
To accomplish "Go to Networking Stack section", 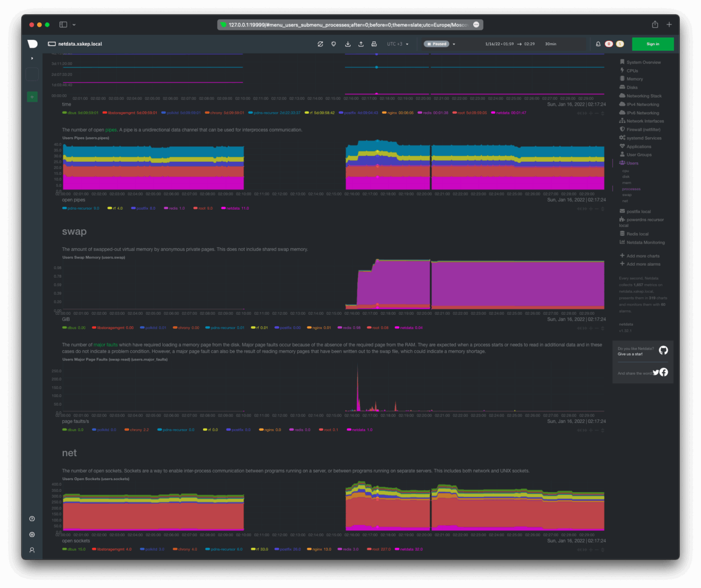I will 641,96.
